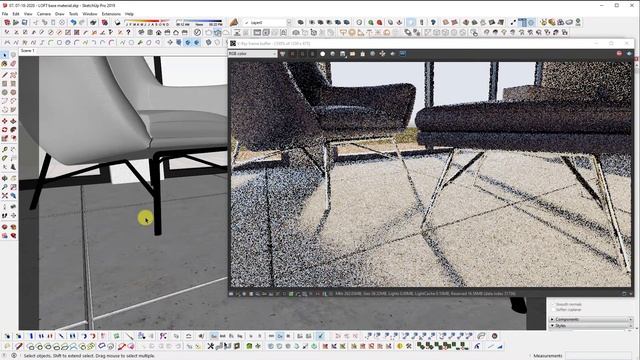Viewport: 640px width, 360px height.
Task: Activate the Push/Pull tool
Action: point(13,121)
